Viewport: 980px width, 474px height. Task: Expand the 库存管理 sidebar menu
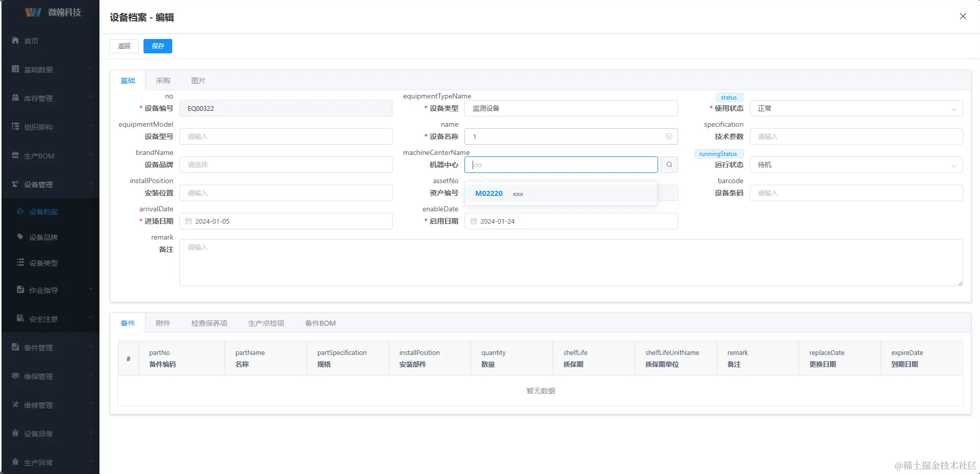point(91,97)
